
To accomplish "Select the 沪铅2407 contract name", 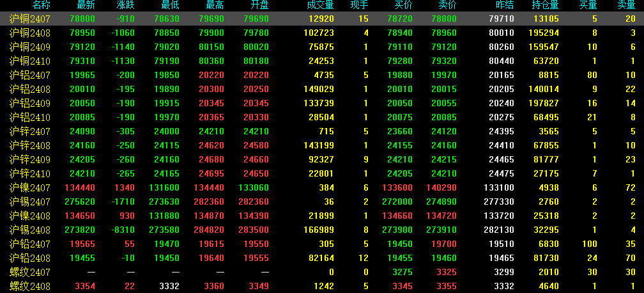I will tap(29, 244).
